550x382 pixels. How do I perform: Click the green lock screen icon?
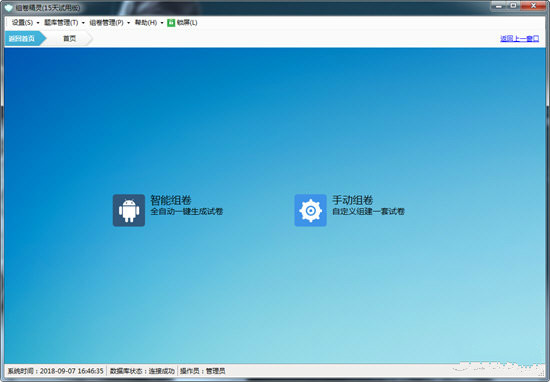point(171,23)
